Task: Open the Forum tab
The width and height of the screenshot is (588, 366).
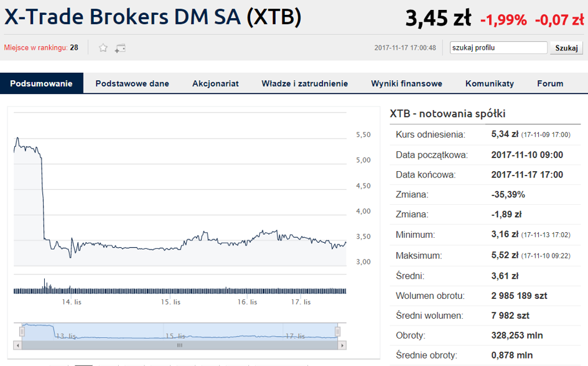Action: click(550, 83)
